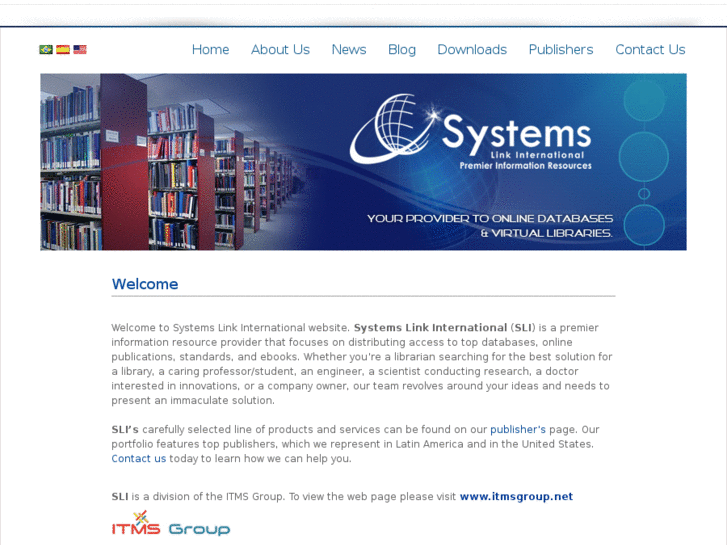Follow the publisher's link in the text
The height and width of the screenshot is (545, 727).
coord(517,430)
